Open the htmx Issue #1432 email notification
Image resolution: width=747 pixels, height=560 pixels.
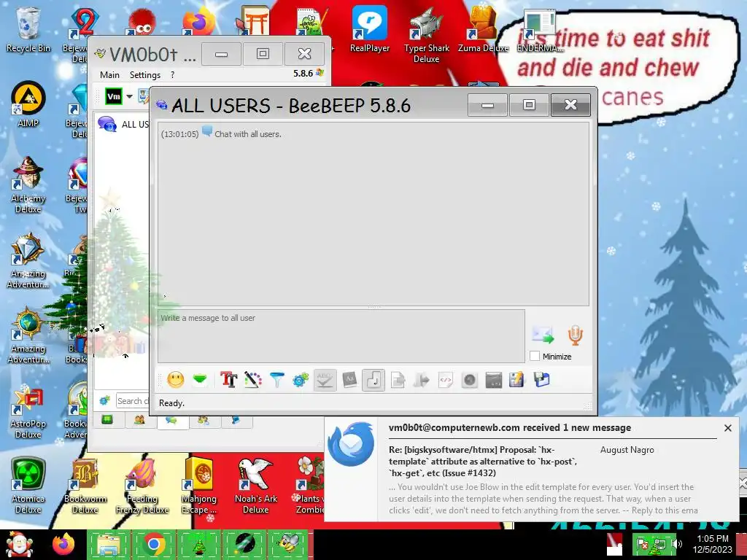[483, 462]
